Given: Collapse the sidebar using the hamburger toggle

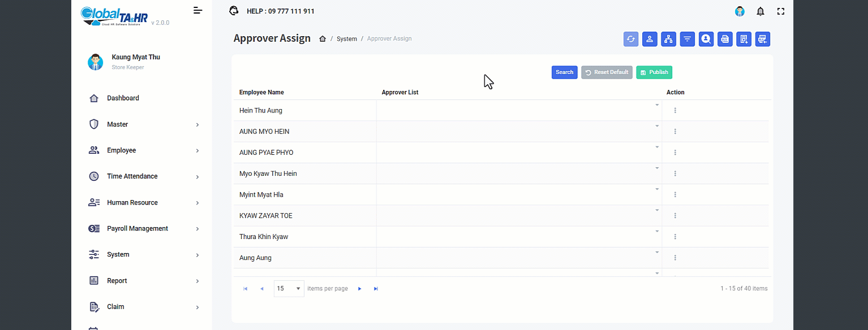Looking at the screenshot, I should point(197,10).
